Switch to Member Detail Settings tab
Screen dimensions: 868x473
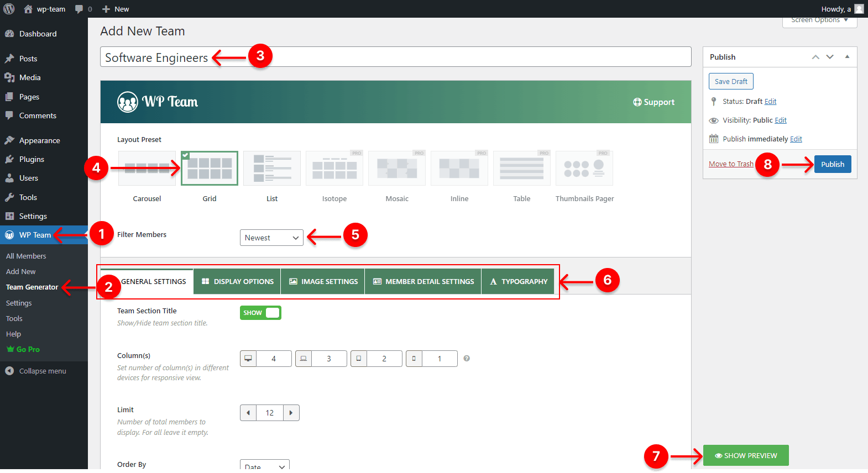pyautogui.click(x=423, y=281)
